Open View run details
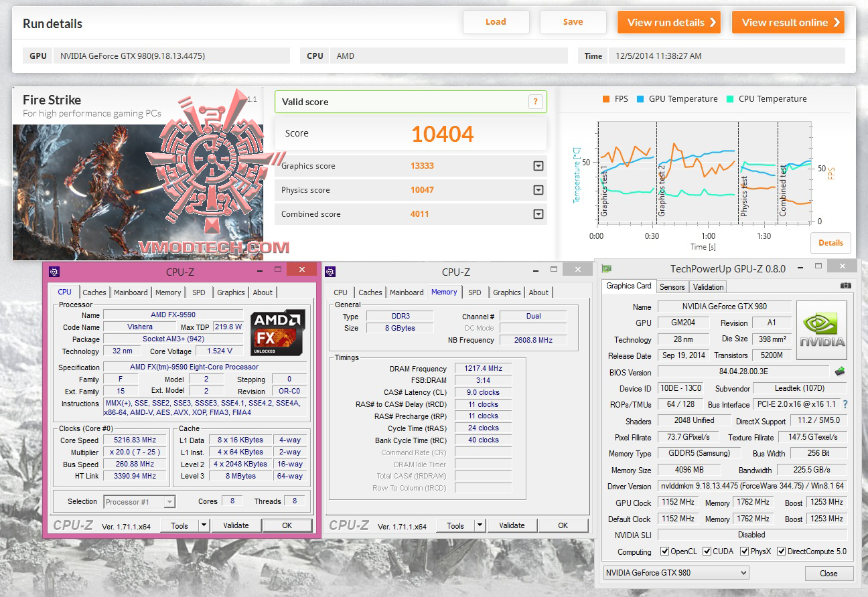This screenshot has width=868, height=597. pyautogui.click(x=669, y=22)
